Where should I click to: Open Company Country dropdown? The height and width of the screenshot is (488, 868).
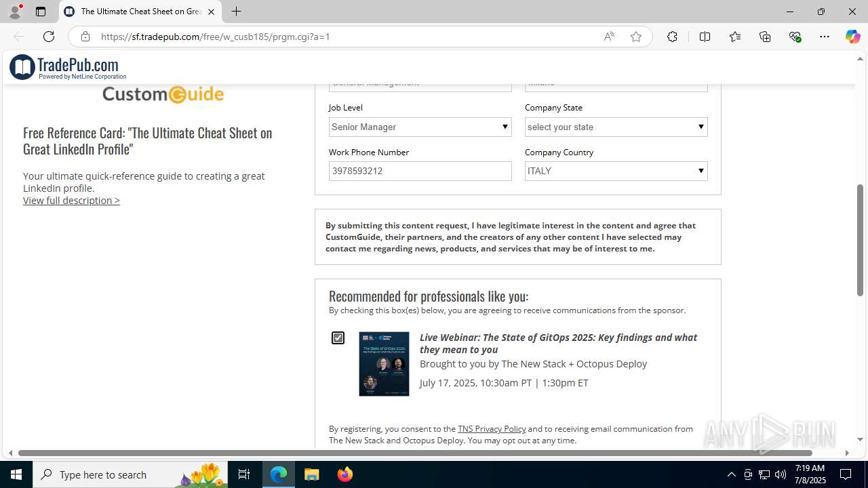click(x=616, y=171)
